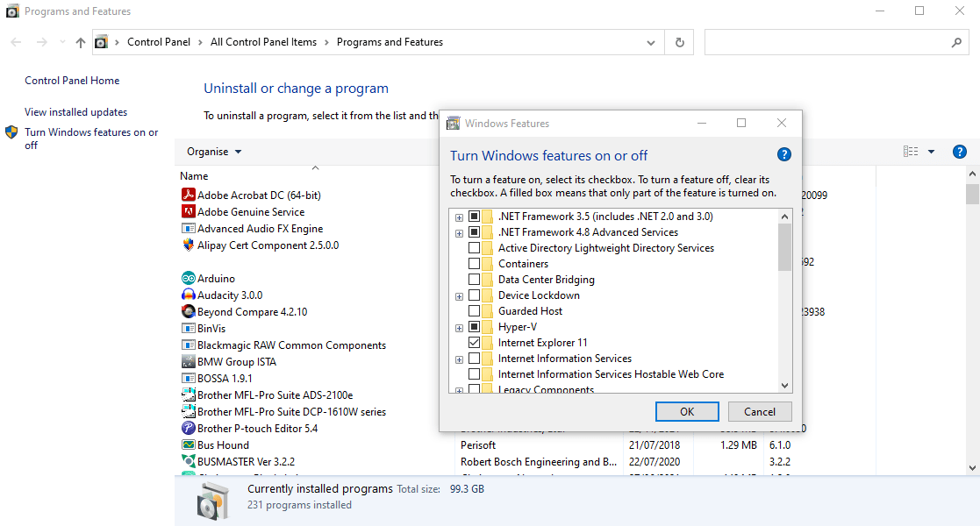This screenshot has width=980, height=526.
Task: Open address bar history dropdown
Action: tap(651, 42)
